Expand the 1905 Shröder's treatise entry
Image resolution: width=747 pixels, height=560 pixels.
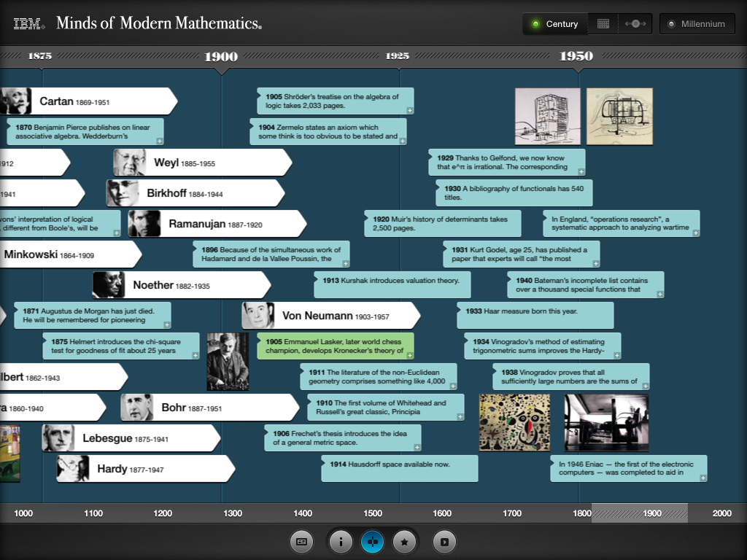[410, 110]
